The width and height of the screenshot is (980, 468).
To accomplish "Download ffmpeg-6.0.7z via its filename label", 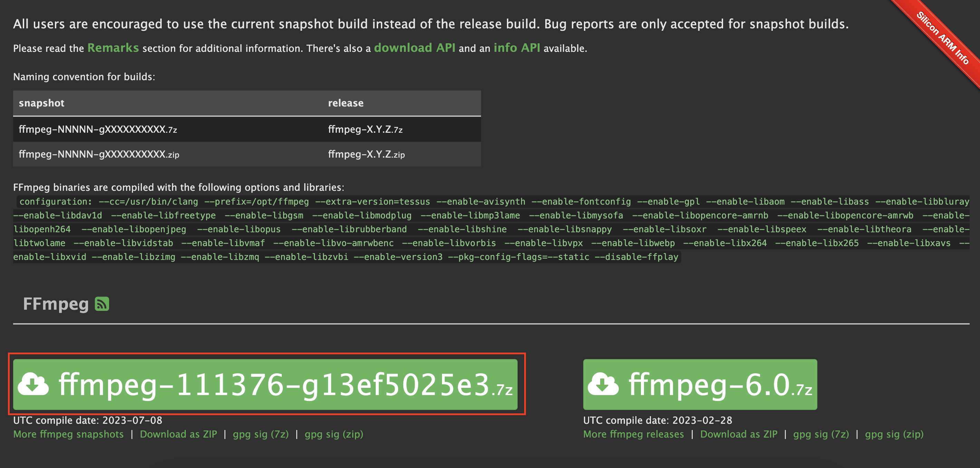I will pyautogui.click(x=720, y=385).
